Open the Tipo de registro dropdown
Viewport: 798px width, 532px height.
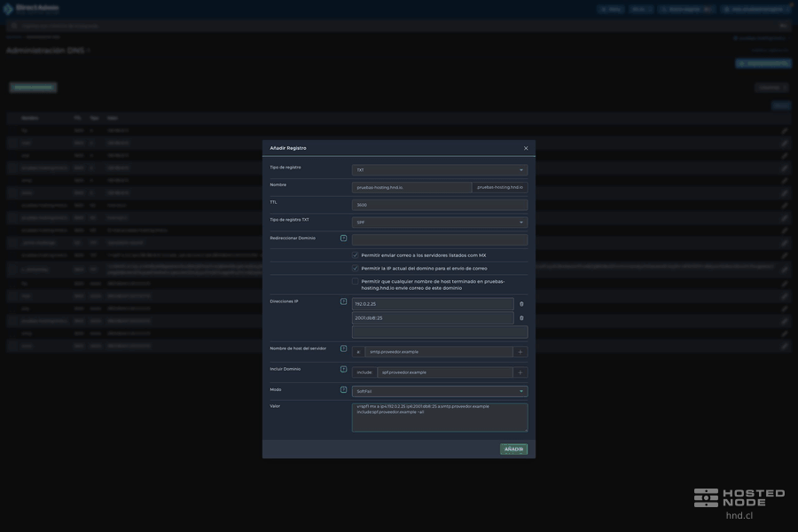pos(440,170)
